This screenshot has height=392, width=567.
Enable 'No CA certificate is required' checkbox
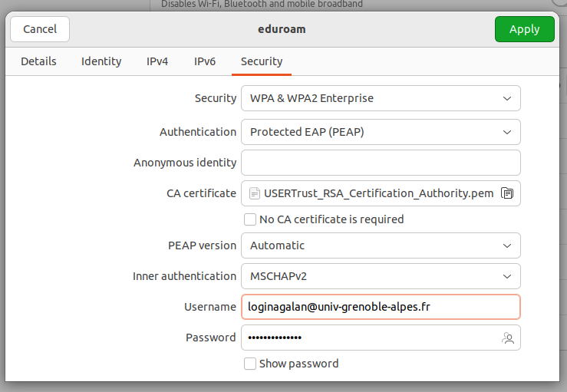pos(250,219)
